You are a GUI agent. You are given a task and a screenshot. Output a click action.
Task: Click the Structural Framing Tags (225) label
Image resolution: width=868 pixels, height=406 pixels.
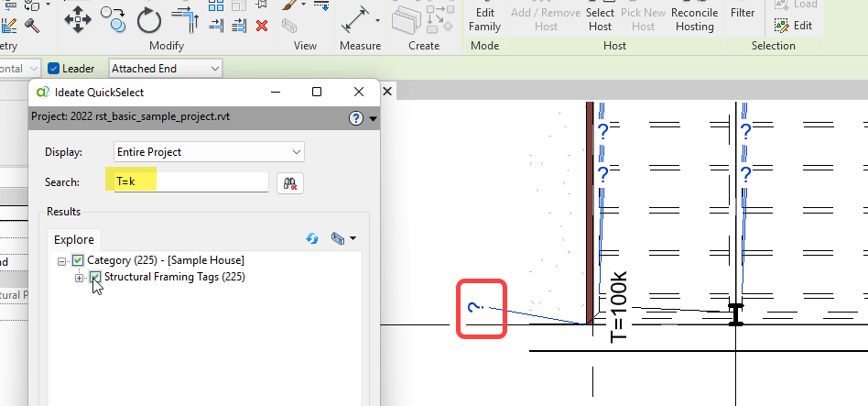coord(174,277)
